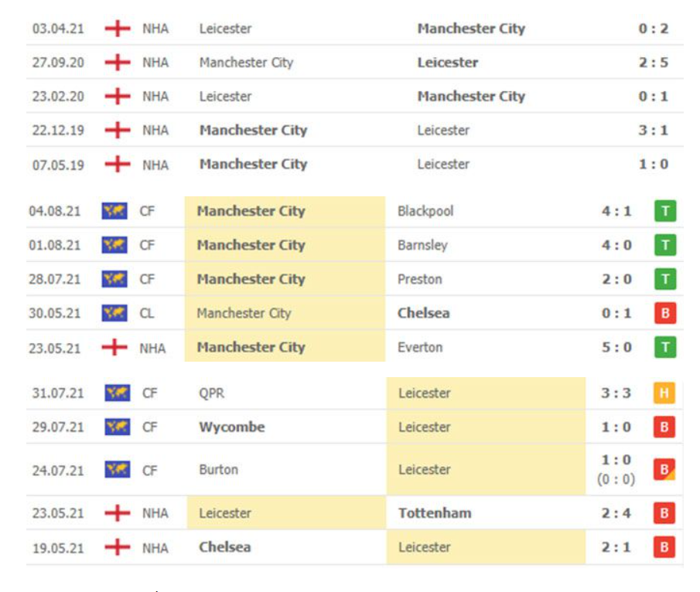
Task: Select Blackpool team name
Action: (425, 211)
